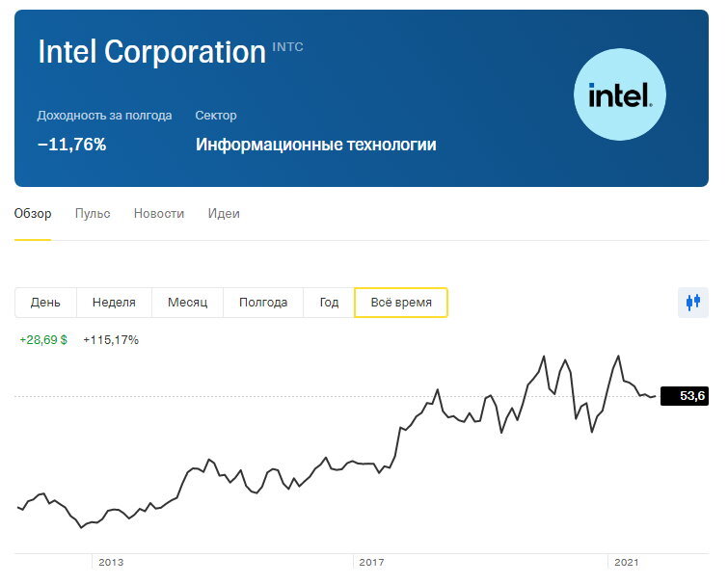Click the 2021 timeline marker
This screenshot has width=728, height=584.
pyautogui.click(x=627, y=562)
